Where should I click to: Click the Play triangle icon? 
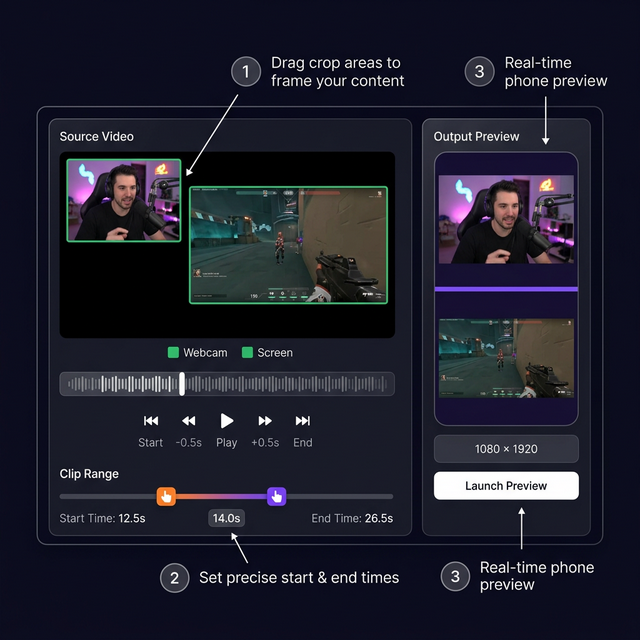coord(227,421)
